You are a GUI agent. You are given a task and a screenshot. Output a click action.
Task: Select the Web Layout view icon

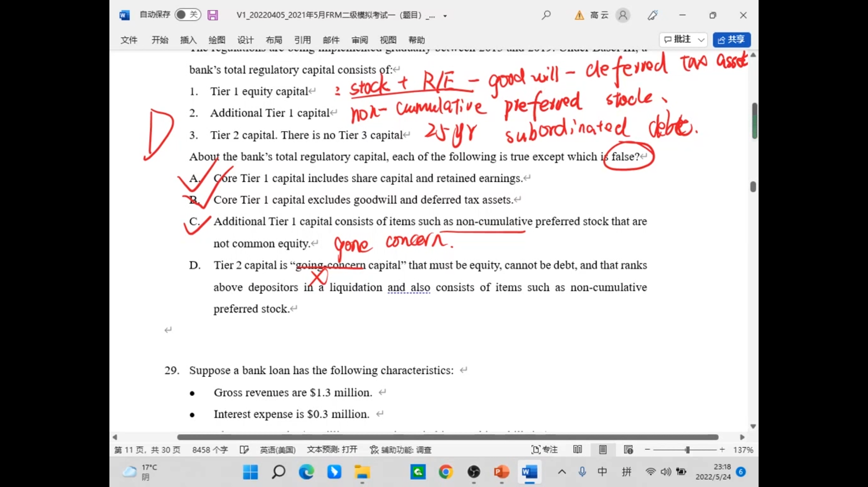coord(628,449)
